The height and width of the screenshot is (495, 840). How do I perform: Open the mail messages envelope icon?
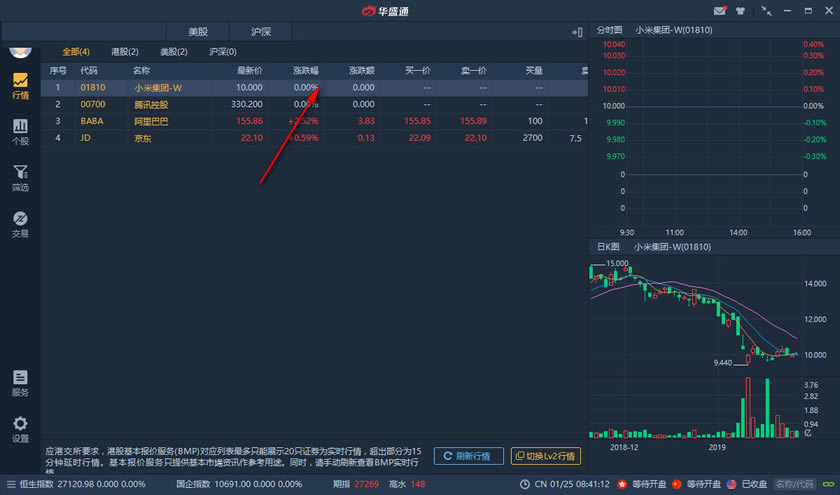tap(720, 11)
